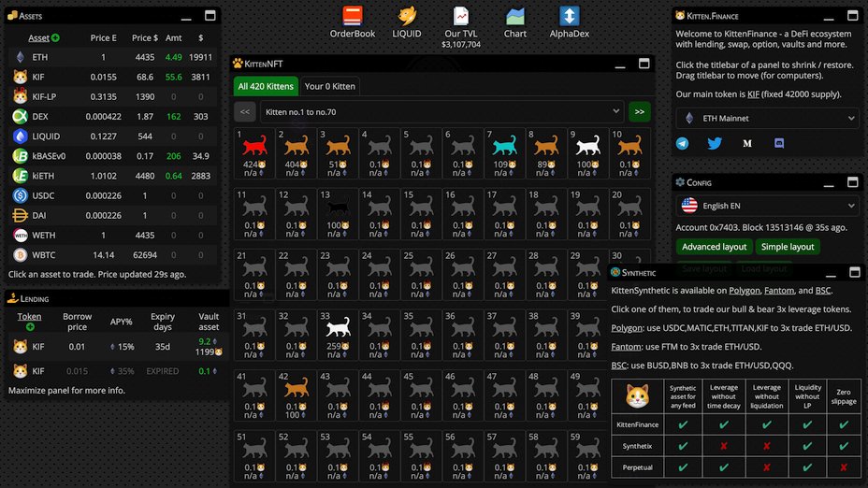Click the green plus icon next to Asset
The height and width of the screenshot is (488, 868).
(x=55, y=37)
